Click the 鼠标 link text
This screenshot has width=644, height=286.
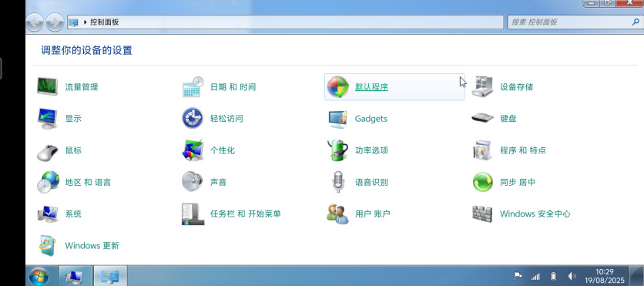pyautogui.click(x=73, y=150)
